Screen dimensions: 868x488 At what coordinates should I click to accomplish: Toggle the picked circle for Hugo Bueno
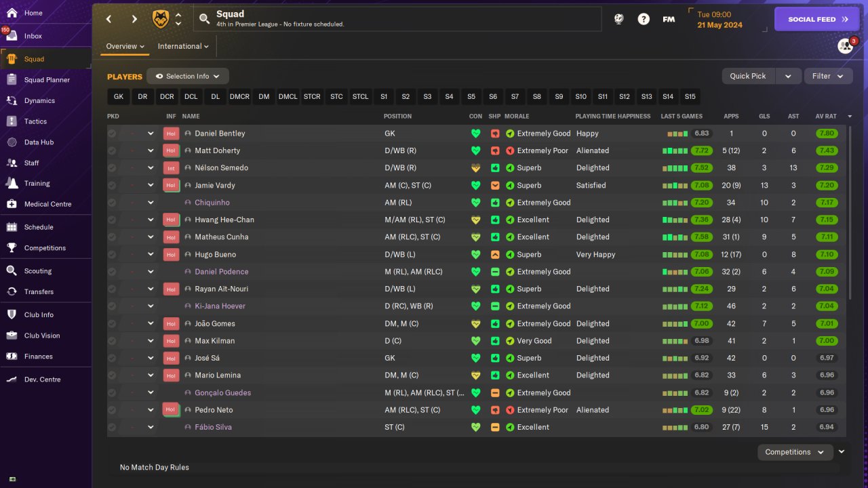pos(112,254)
